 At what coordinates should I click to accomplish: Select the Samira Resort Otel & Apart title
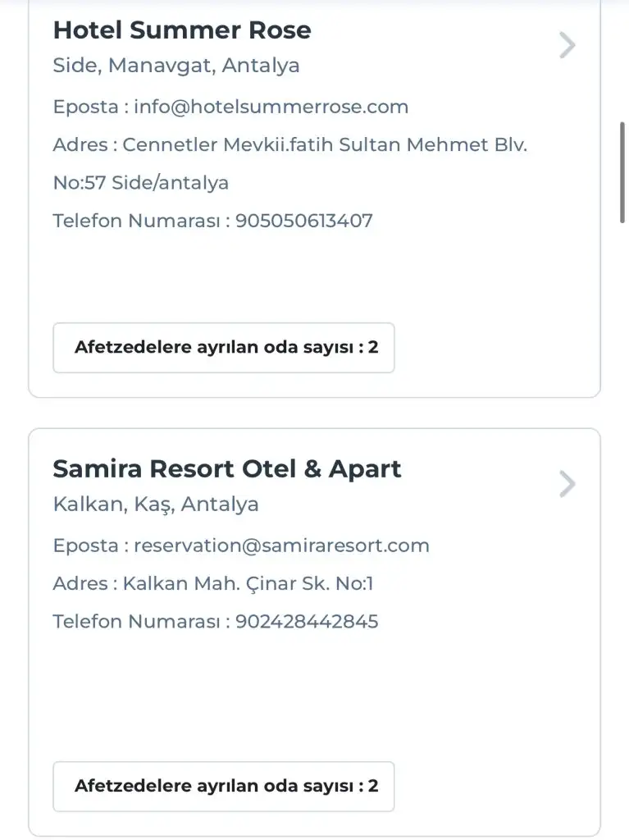[x=227, y=469]
